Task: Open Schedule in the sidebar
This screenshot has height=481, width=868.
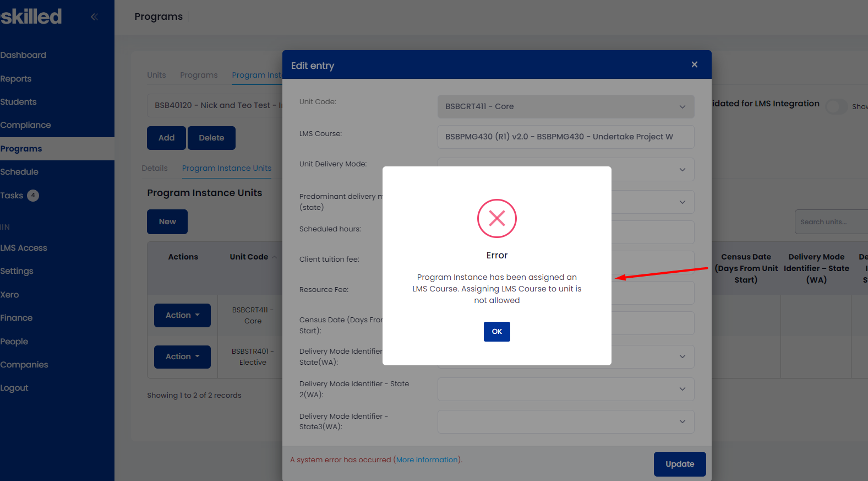Action: pyautogui.click(x=19, y=172)
